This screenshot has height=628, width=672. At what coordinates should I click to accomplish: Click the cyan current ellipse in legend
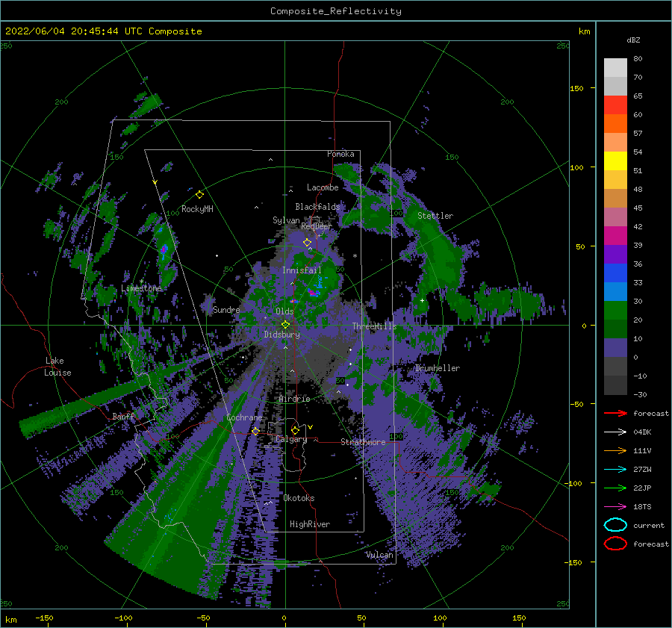pyautogui.click(x=615, y=525)
